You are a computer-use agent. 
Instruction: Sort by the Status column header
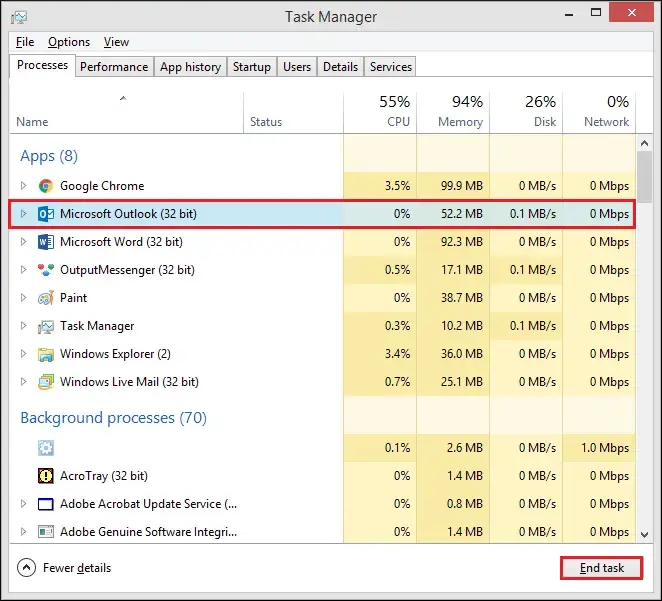pyautogui.click(x=293, y=113)
